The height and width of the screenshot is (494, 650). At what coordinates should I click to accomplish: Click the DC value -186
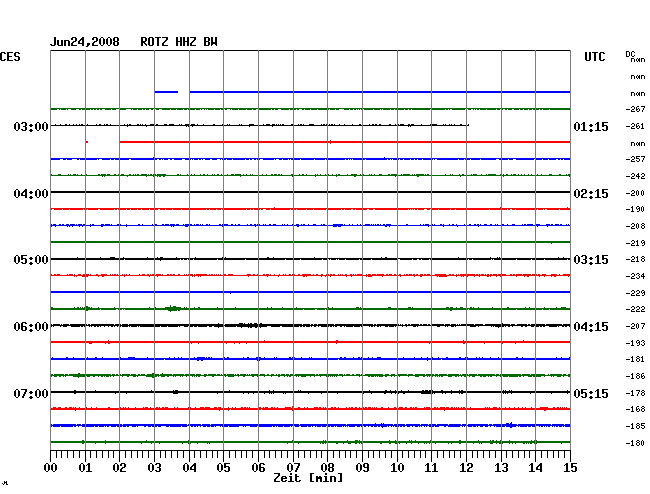pos(635,376)
